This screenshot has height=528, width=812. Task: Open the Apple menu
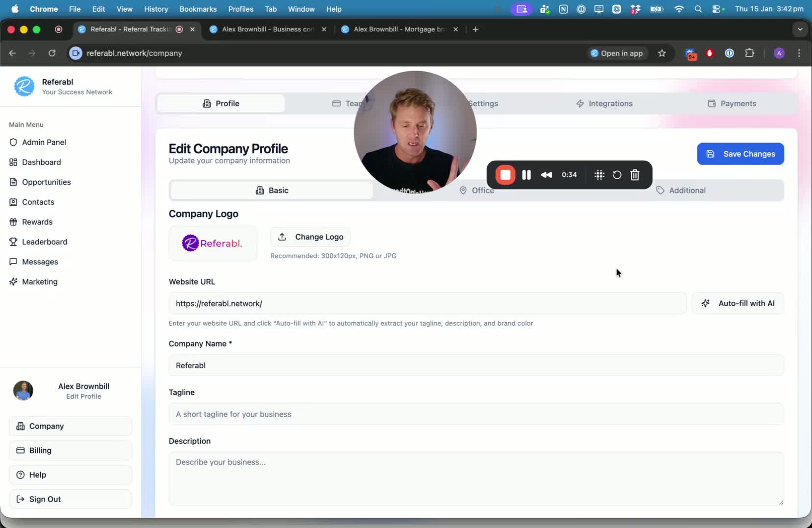(15, 9)
